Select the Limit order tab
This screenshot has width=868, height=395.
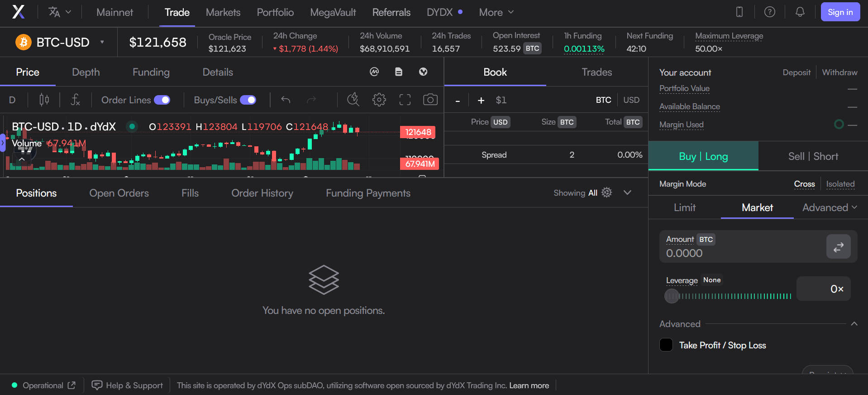[684, 207]
